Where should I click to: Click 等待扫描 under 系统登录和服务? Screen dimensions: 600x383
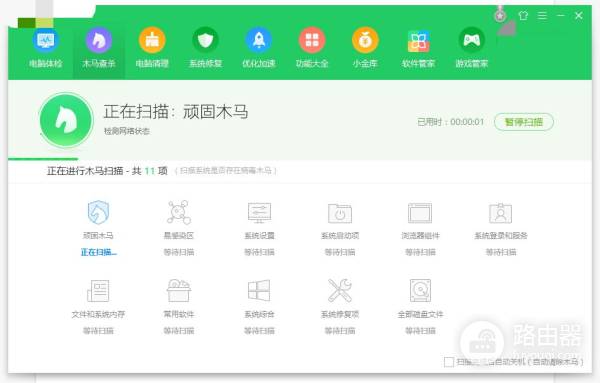click(x=501, y=252)
